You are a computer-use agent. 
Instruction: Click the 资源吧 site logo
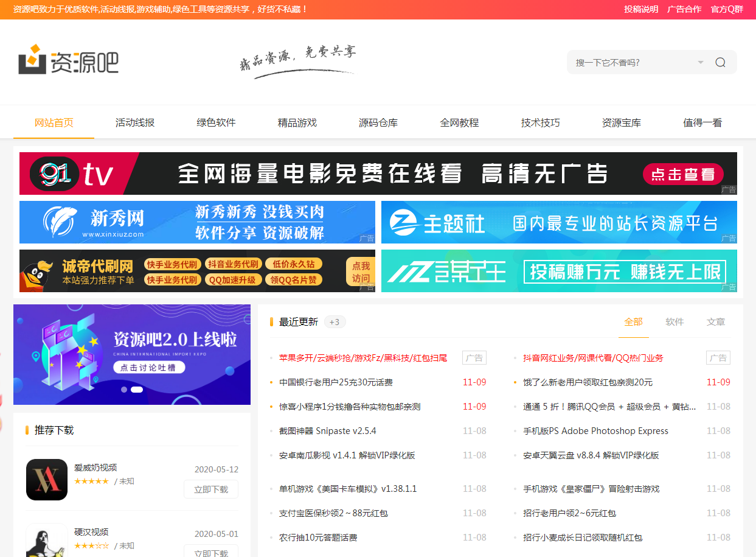click(x=68, y=61)
